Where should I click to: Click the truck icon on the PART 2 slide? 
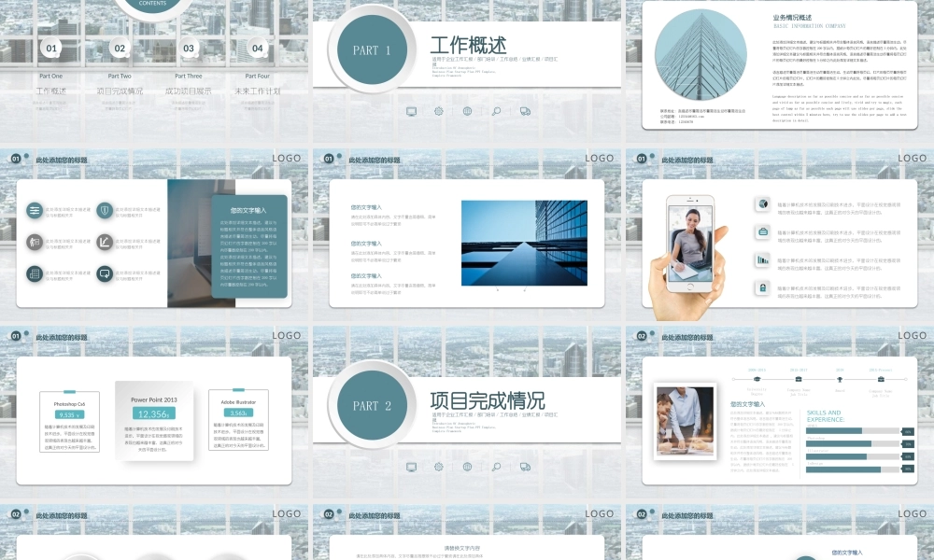click(x=525, y=467)
